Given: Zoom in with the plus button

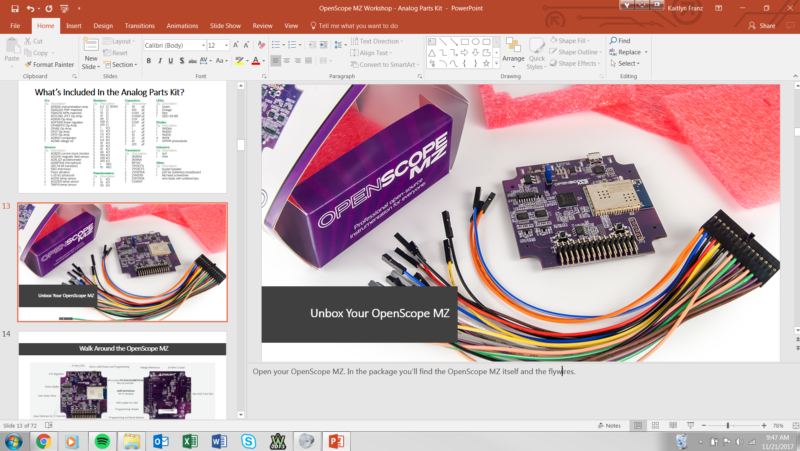Looking at the screenshot, I should (764, 425).
